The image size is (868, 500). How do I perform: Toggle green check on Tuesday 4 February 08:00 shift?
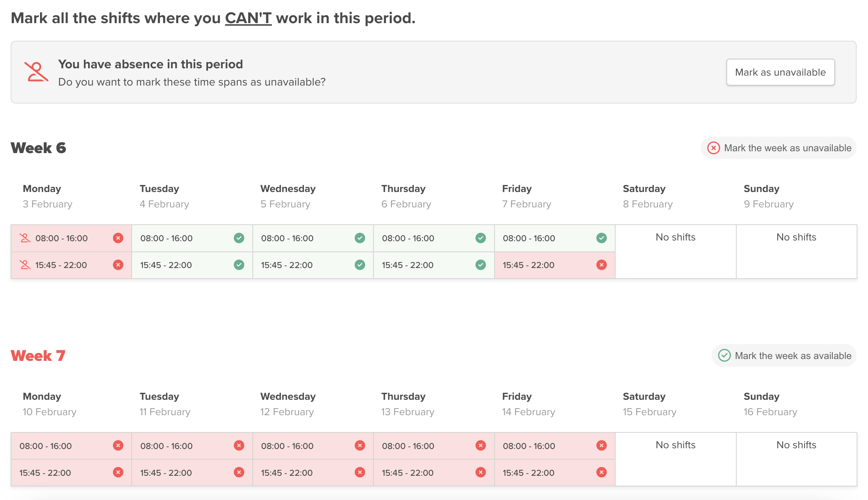(x=239, y=238)
